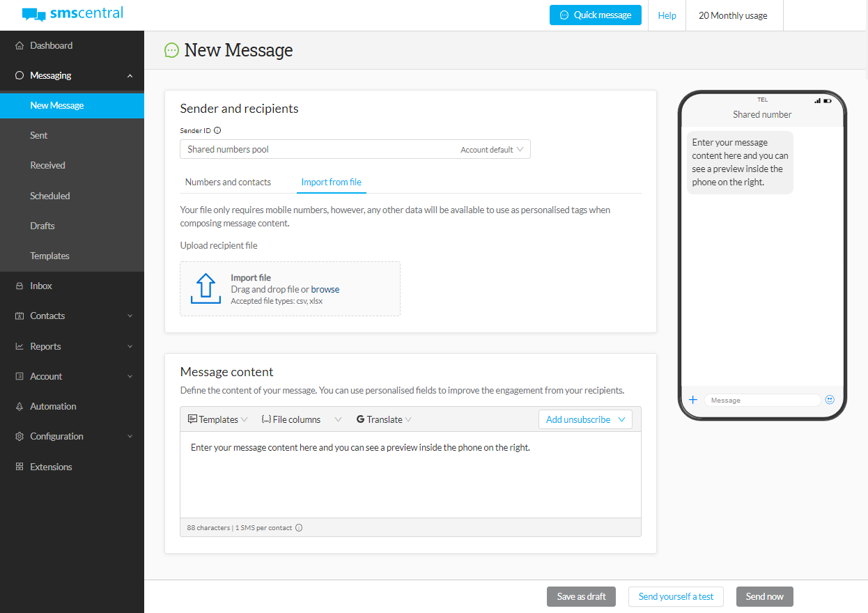This screenshot has width=868, height=613.
Task: Click the Templates speech bubble icon
Action: [x=192, y=419]
